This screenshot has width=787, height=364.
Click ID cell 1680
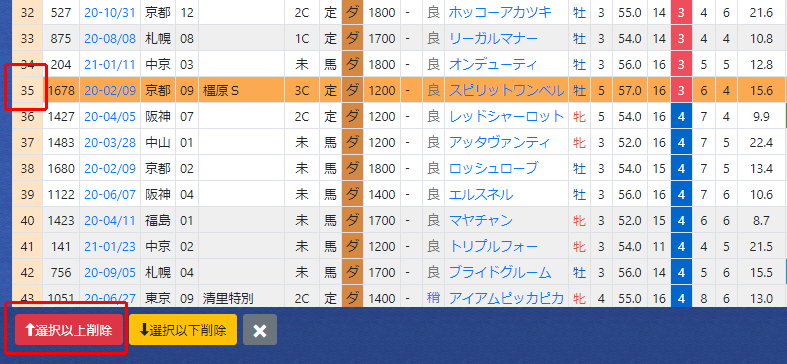61,168
